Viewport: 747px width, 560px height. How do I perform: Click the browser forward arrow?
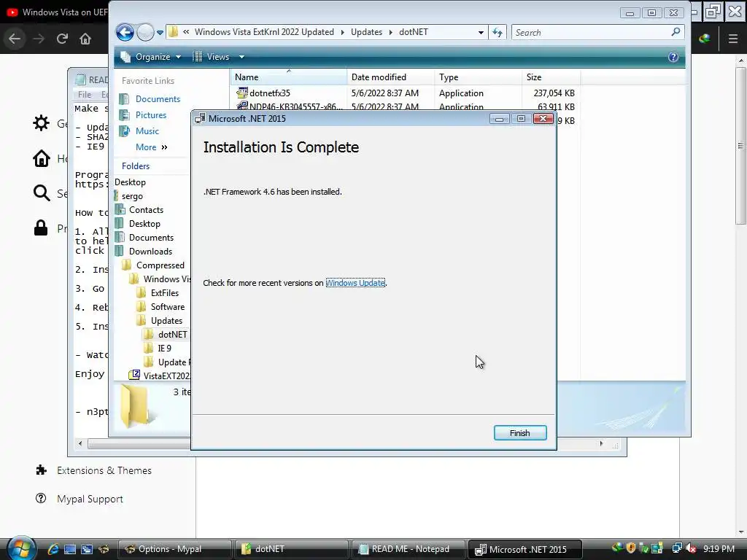[39, 39]
